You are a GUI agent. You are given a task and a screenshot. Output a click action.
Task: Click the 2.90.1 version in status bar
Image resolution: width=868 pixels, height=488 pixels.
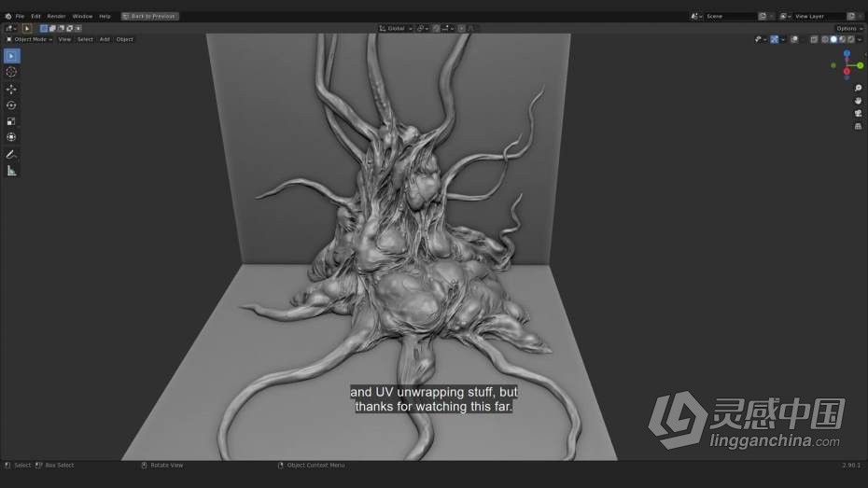coord(851,466)
